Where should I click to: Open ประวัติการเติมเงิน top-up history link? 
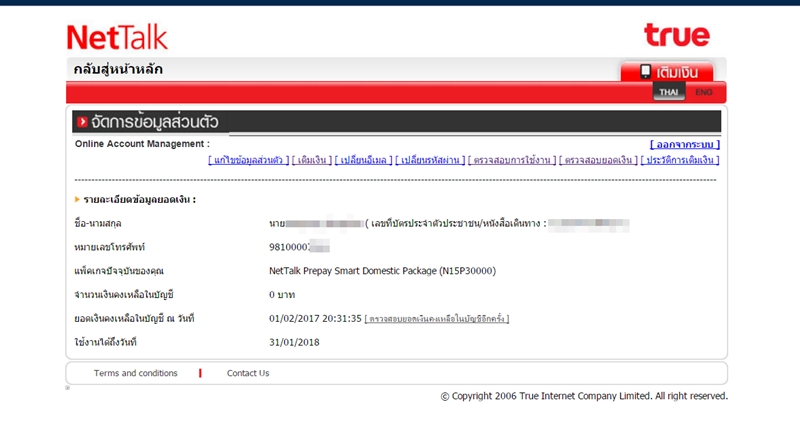[680, 160]
